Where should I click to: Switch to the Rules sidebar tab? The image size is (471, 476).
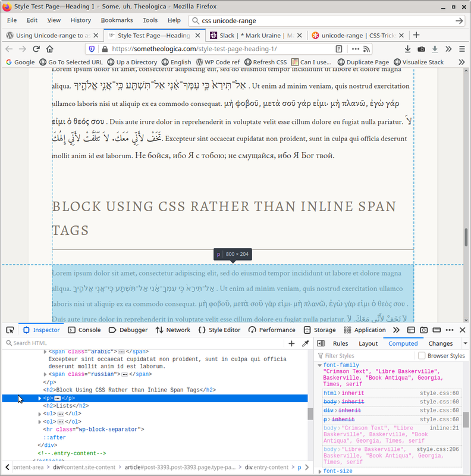point(341,343)
